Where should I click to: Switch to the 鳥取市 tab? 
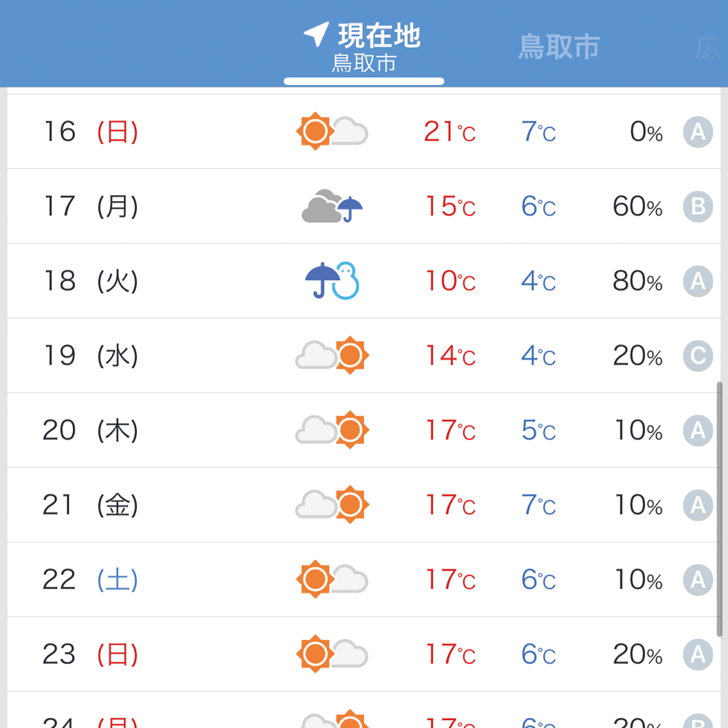tap(559, 46)
